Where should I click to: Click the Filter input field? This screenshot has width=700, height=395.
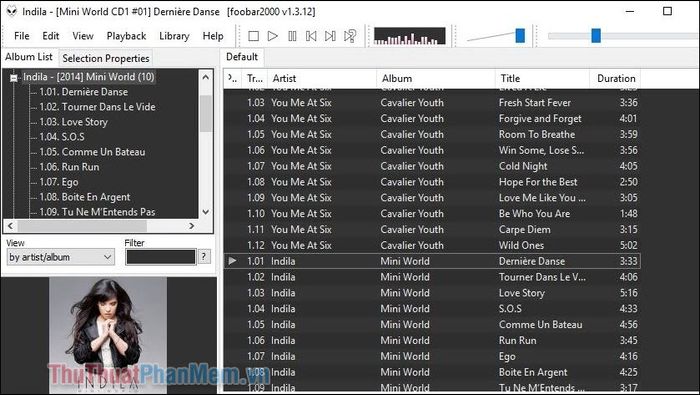[161, 257]
